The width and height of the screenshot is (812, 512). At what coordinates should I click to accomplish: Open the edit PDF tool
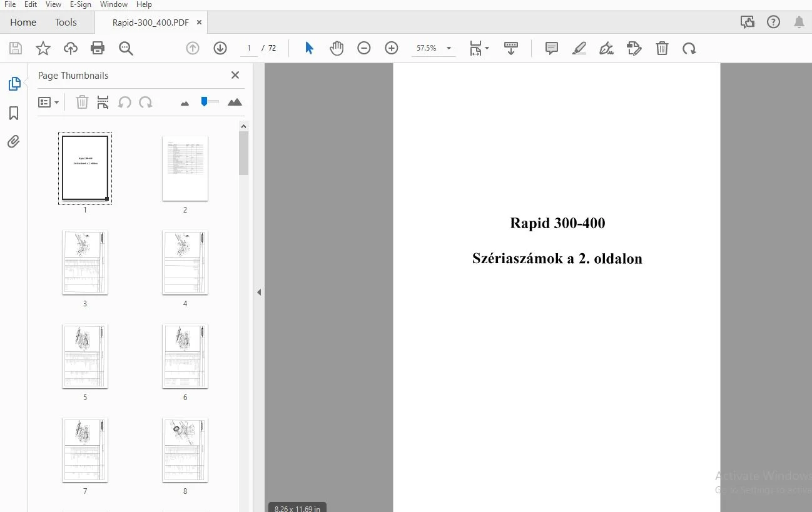point(634,48)
